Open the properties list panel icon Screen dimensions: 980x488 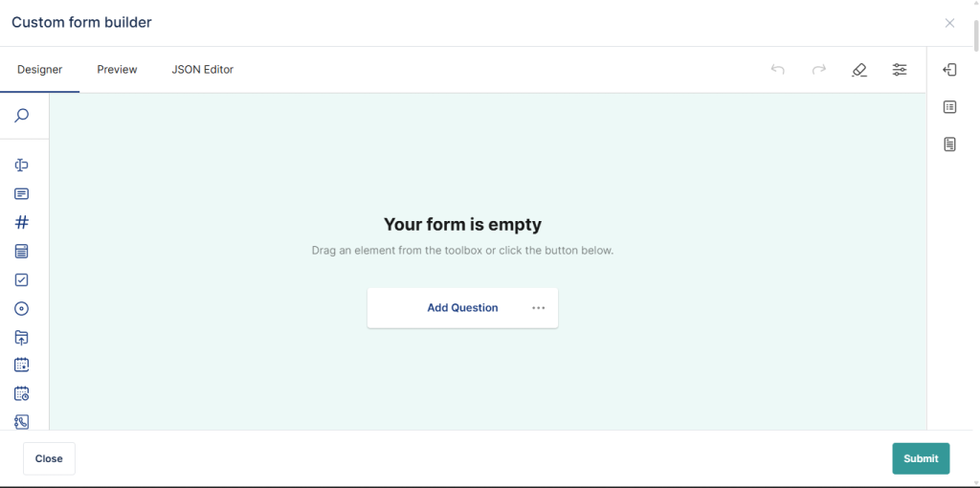(949, 107)
